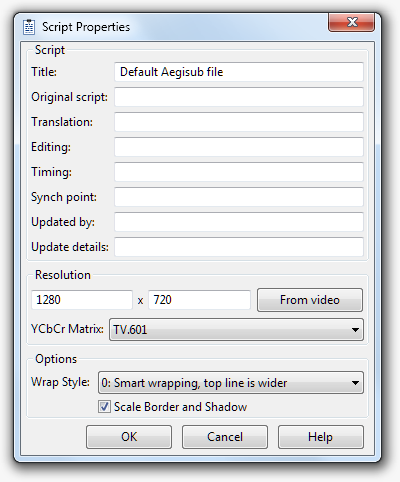Click the Cancel button
This screenshot has width=400, height=482.
click(225, 437)
